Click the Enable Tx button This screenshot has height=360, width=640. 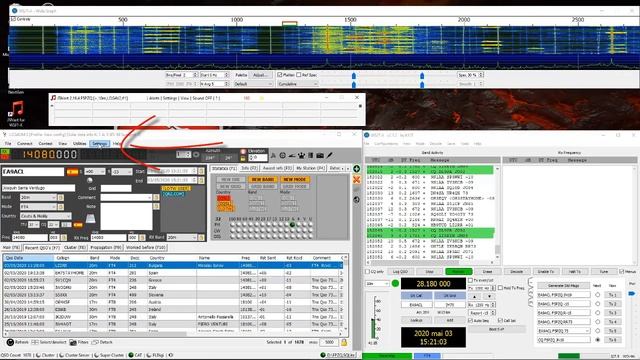point(546,271)
